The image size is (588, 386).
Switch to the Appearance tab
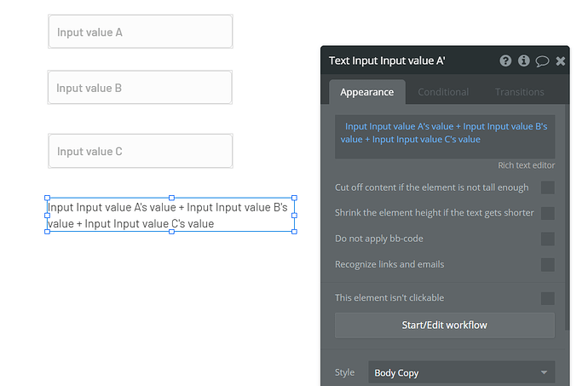(366, 92)
